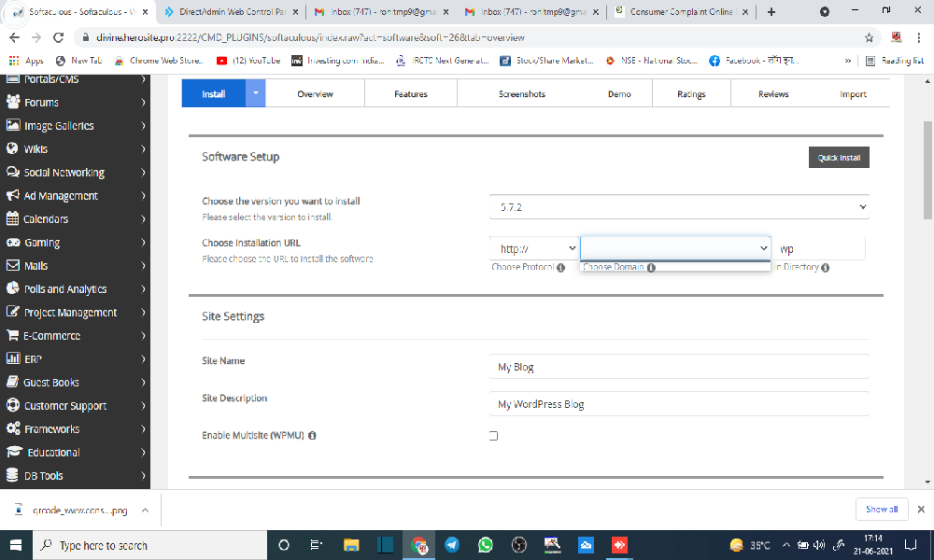This screenshot has height=560, width=934.
Task: Click the Calendars icon in sidebar
Action: pyautogui.click(x=13, y=219)
